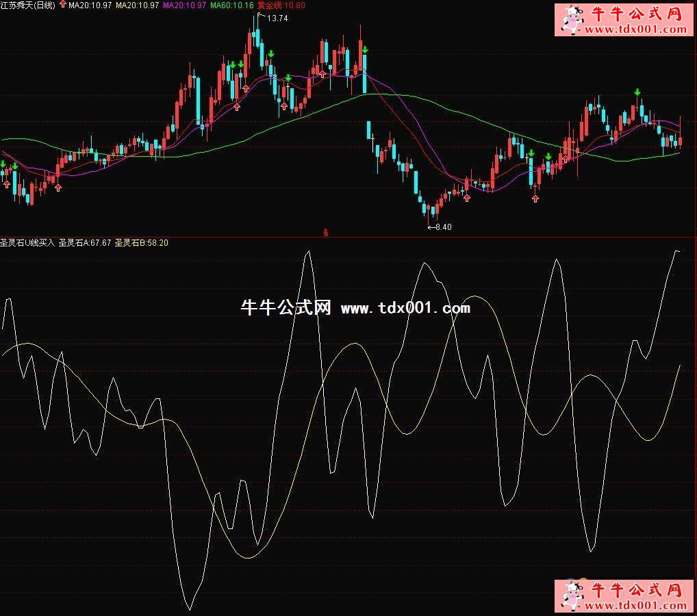Click the red 黄金线:10.80 legend label

point(281,5)
